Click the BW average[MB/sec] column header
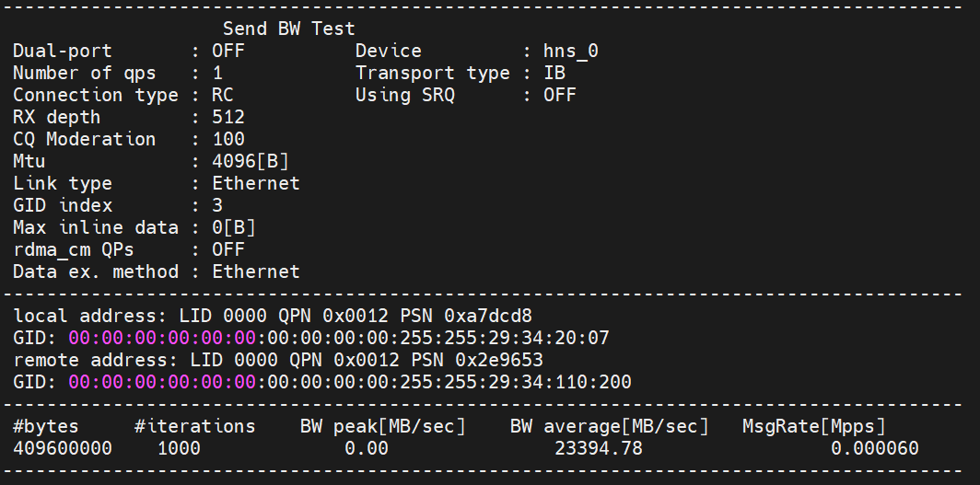The image size is (980, 485). [609, 426]
